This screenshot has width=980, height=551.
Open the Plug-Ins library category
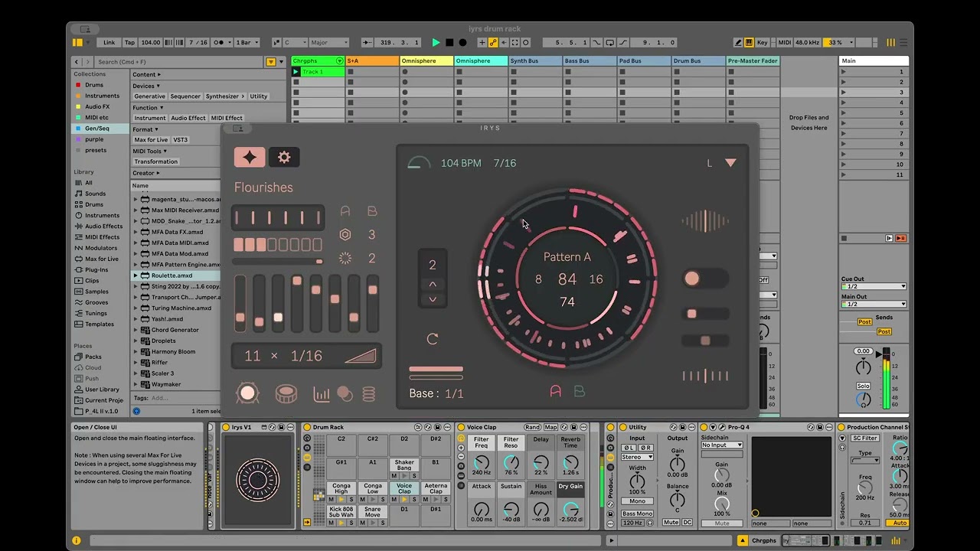pos(96,269)
